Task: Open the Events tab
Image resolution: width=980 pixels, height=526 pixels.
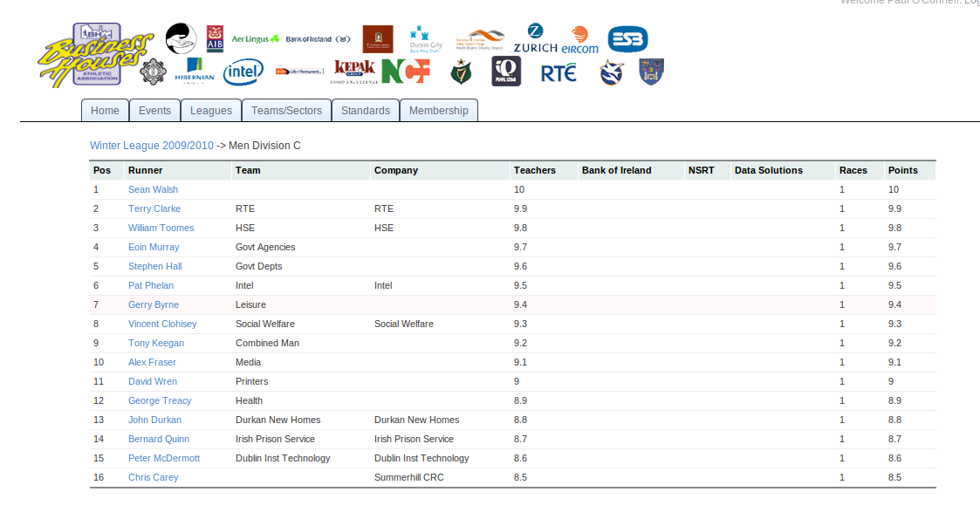Action: click(155, 111)
